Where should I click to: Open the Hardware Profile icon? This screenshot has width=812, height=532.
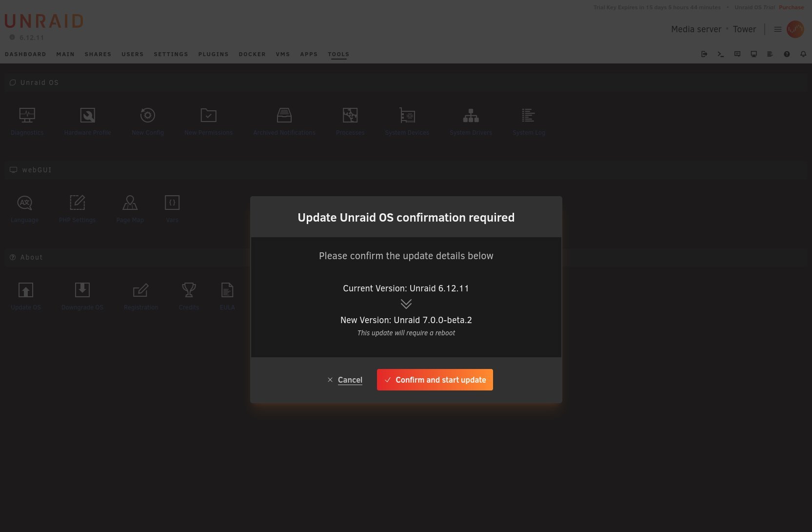point(87,115)
